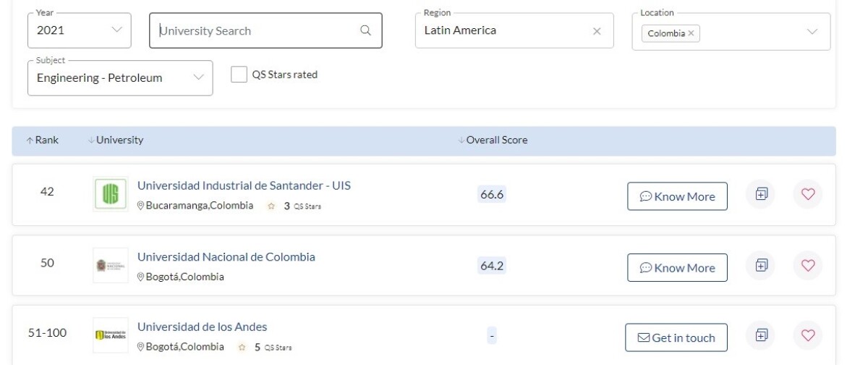Image resolution: width=868 pixels, height=365 pixels.
Task: Clear the Latin America region selection
Action: pyautogui.click(x=597, y=31)
